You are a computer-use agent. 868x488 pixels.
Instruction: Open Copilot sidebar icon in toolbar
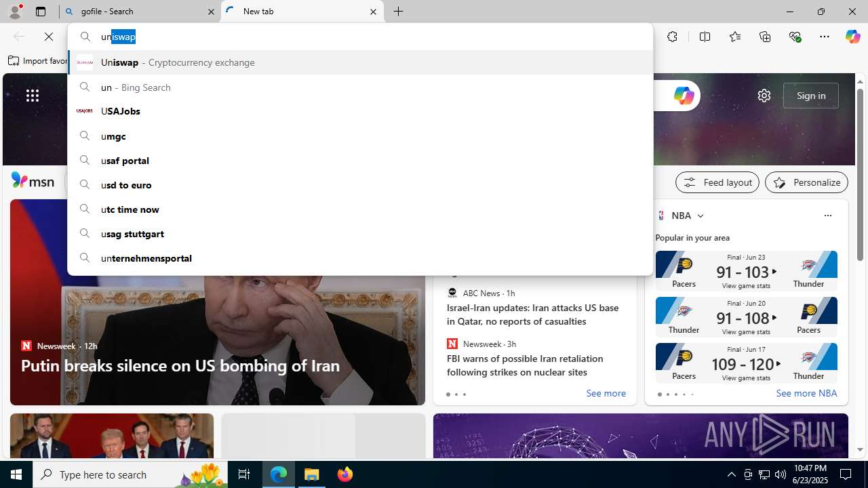point(852,37)
